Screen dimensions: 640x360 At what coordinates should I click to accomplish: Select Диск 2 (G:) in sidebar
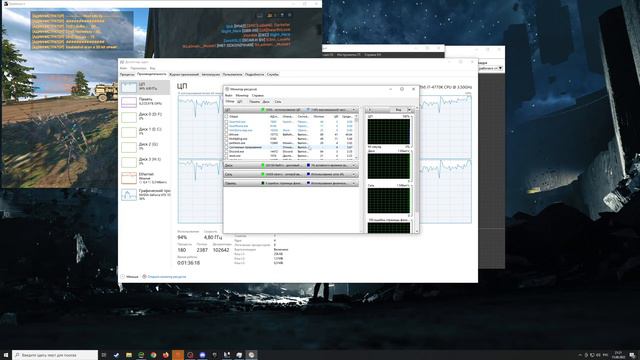click(145, 147)
